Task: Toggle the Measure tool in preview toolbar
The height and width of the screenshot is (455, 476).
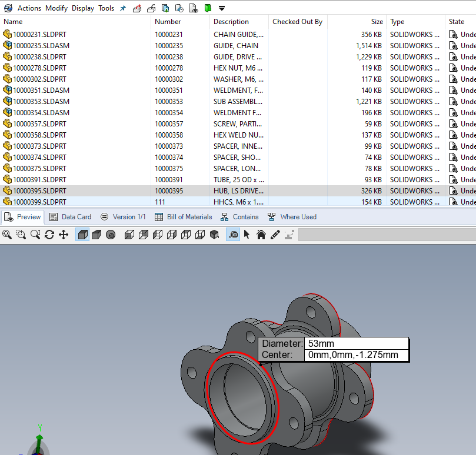Action: (233, 235)
